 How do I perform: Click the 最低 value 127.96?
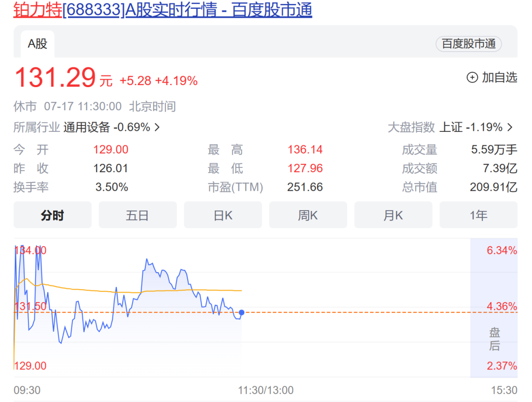pyautogui.click(x=305, y=168)
